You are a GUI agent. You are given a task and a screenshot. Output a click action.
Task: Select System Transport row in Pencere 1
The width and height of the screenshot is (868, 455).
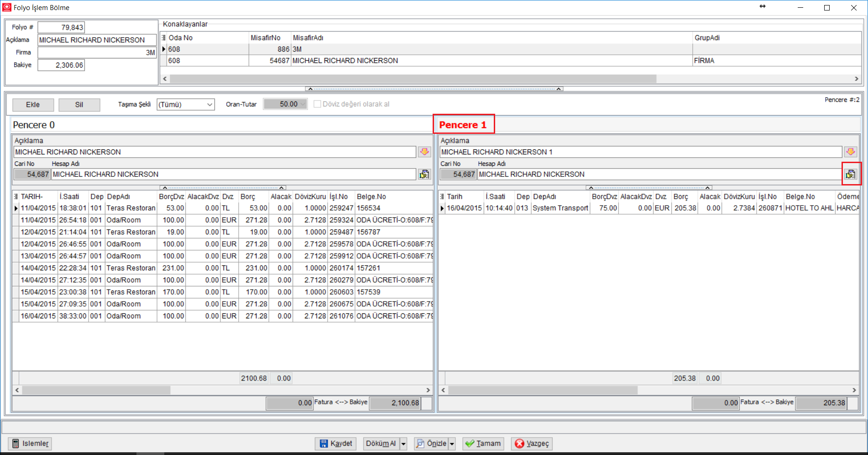(x=649, y=208)
